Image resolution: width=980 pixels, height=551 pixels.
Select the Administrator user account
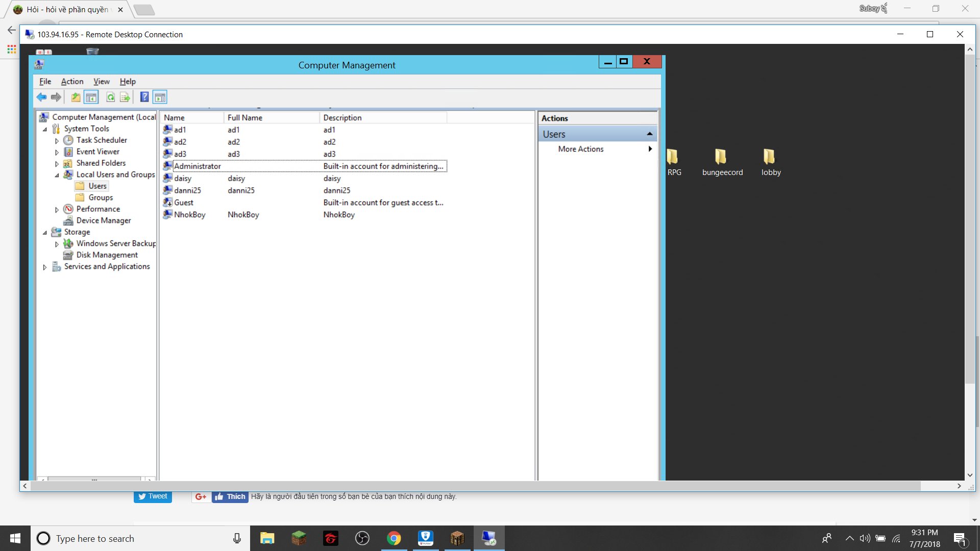click(x=197, y=166)
